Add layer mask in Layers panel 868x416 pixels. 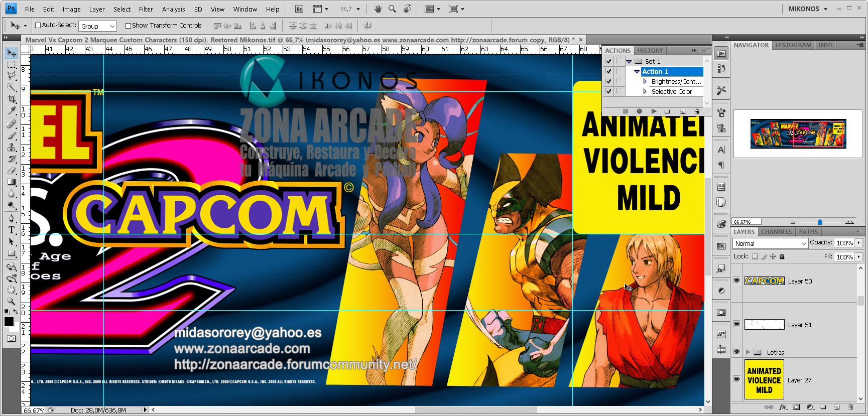(x=797, y=407)
